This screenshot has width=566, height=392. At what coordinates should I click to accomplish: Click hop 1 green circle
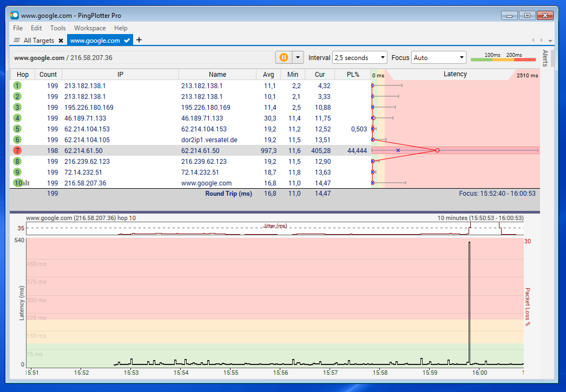[x=17, y=85]
